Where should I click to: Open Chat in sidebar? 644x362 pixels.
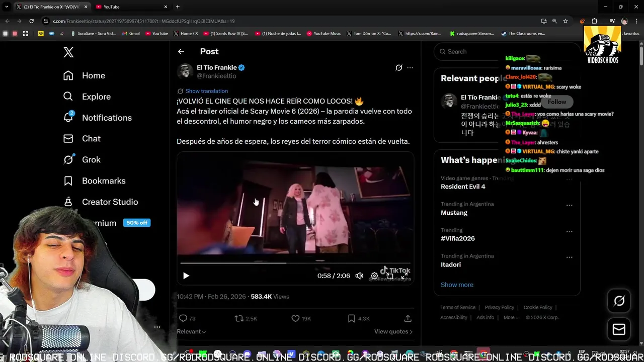tap(82, 139)
